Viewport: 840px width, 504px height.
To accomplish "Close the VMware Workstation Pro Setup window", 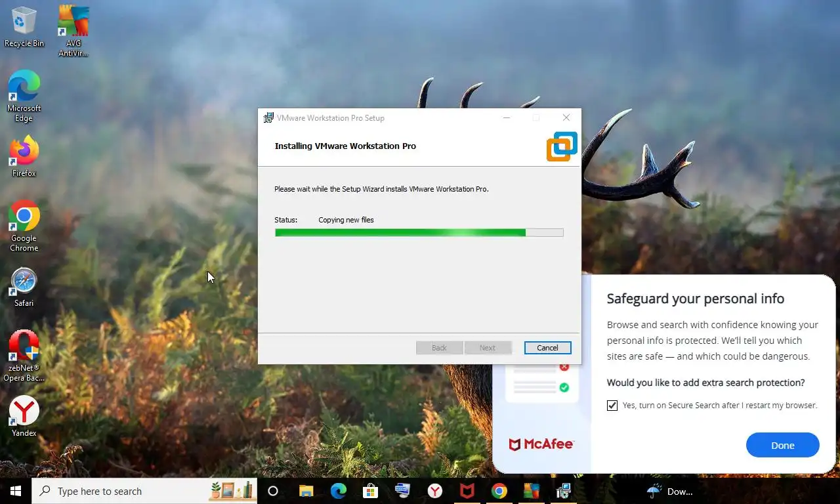I will click(x=566, y=118).
